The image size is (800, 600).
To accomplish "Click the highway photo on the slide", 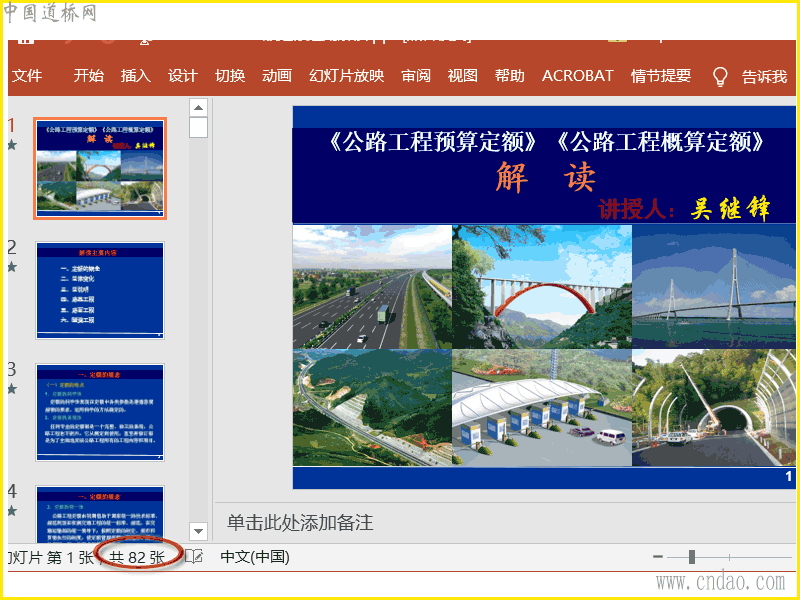I will point(372,287).
